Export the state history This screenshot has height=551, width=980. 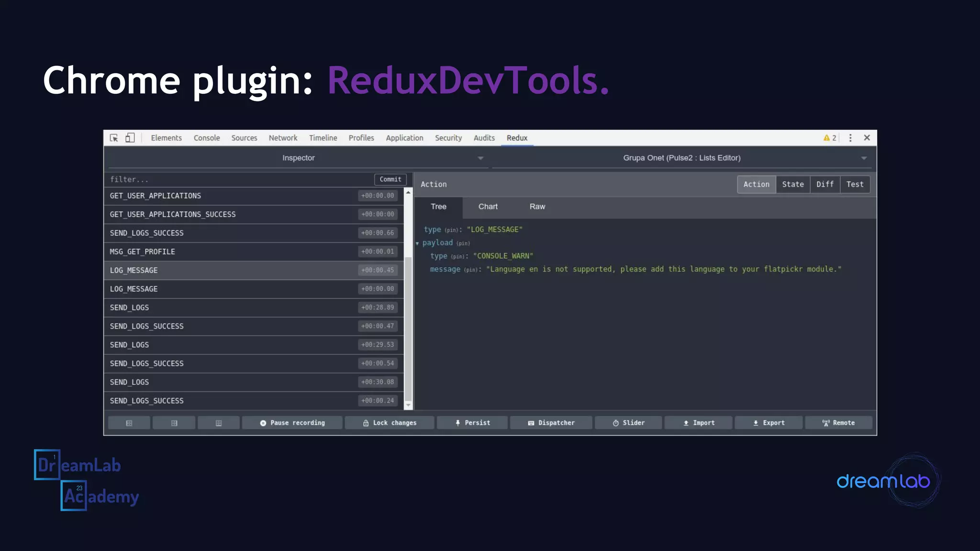[768, 423]
